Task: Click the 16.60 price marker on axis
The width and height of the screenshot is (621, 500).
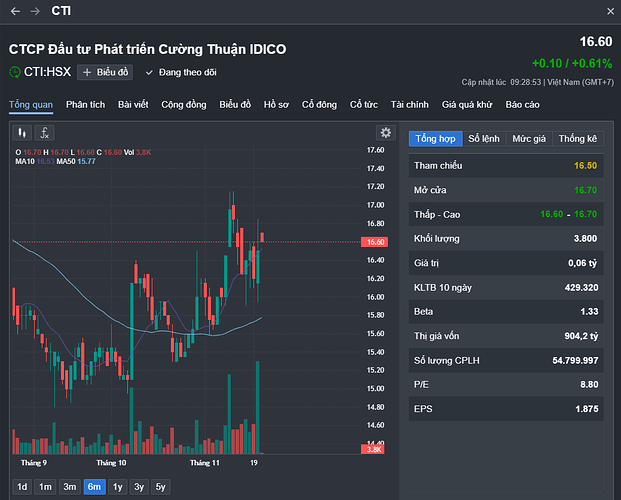Action: click(x=375, y=242)
